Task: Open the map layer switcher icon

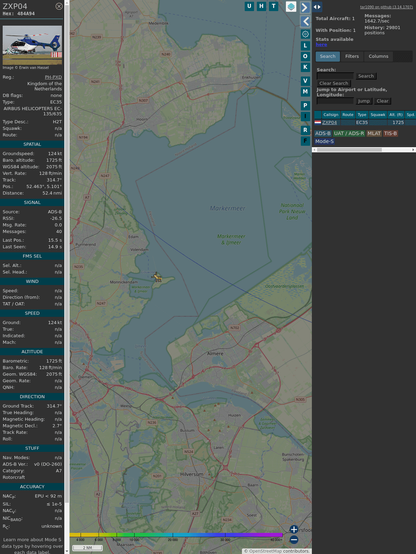Action: 291,6
